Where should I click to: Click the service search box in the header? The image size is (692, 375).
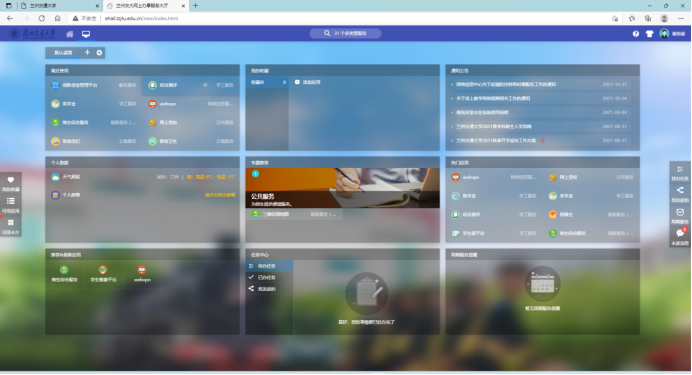tap(346, 34)
